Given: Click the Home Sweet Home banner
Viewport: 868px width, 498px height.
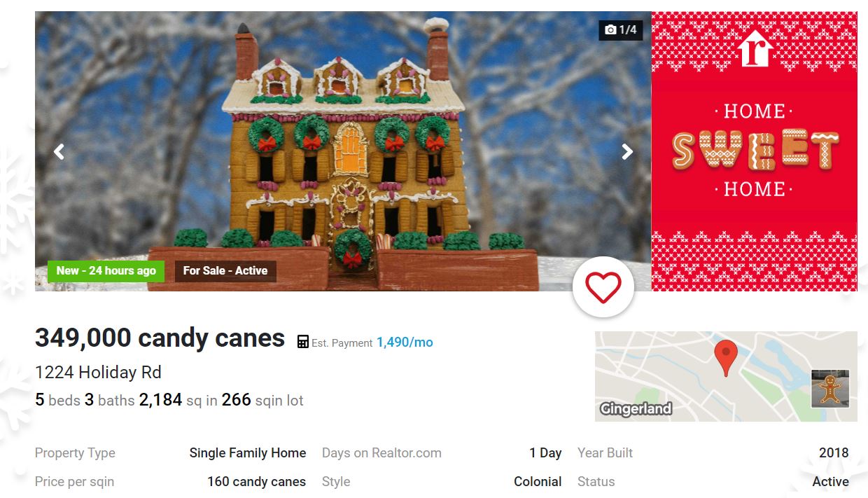Looking at the screenshot, I should click(x=755, y=151).
